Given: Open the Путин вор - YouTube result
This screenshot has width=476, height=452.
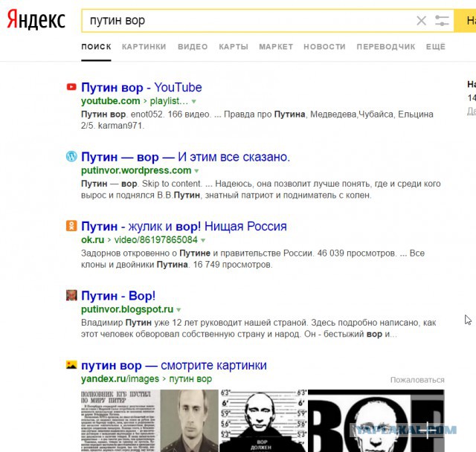Looking at the screenshot, I should pyautogui.click(x=141, y=88).
